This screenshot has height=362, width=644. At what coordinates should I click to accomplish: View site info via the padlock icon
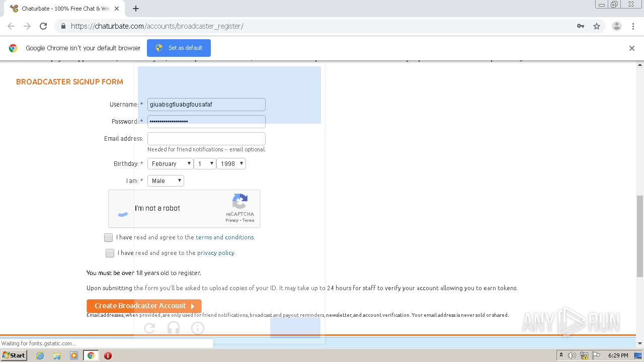pyautogui.click(x=63, y=26)
